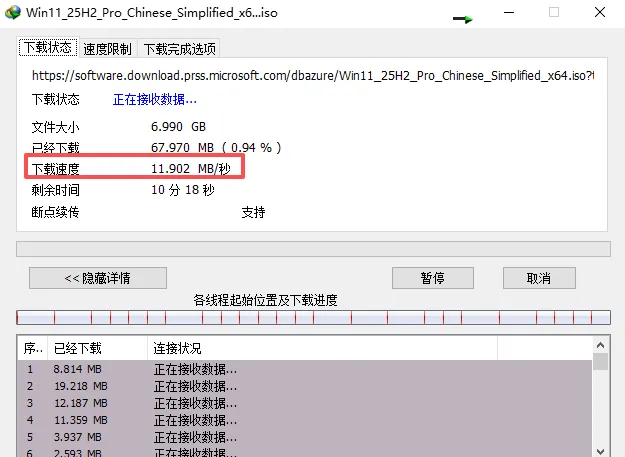
Task: Click the 剩余时间 label
Action: click(55, 190)
